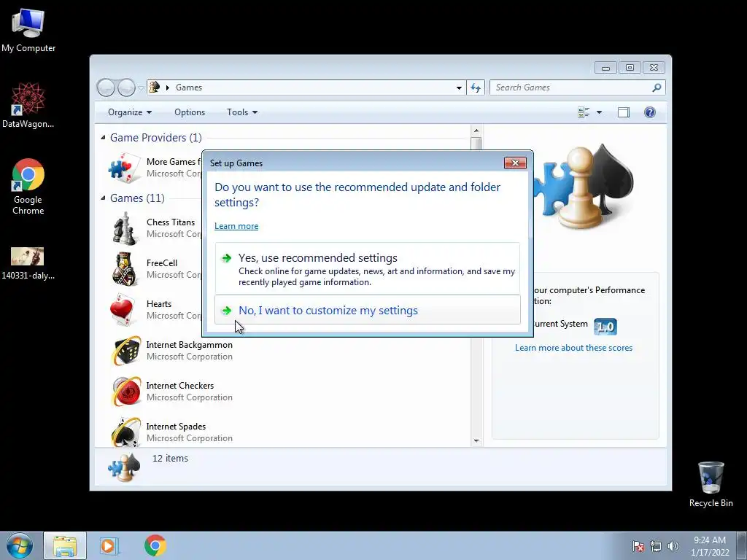Open the Tools dropdown menu
The image size is (747, 560).
click(242, 112)
